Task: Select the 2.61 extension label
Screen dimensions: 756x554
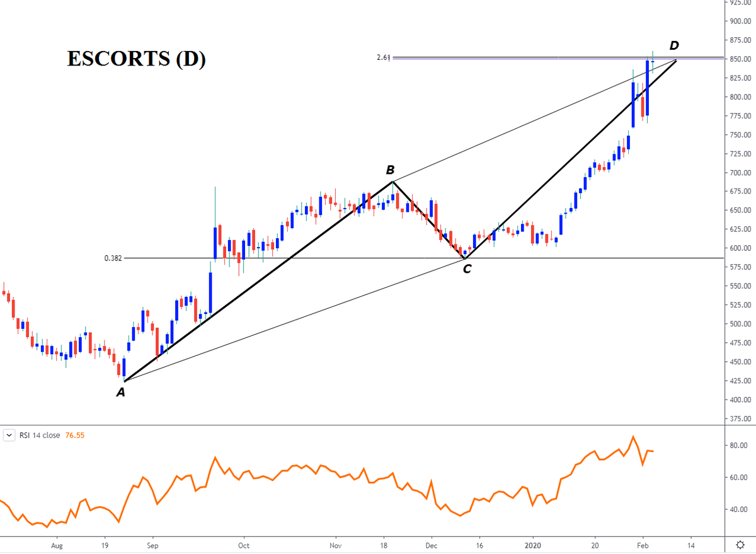Action: (384, 57)
